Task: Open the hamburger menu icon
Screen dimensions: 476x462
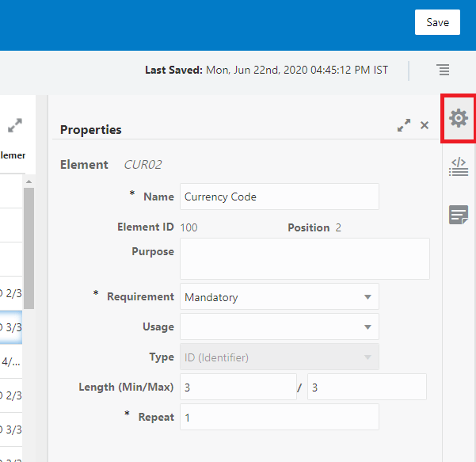Action: (x=444, y=70)
